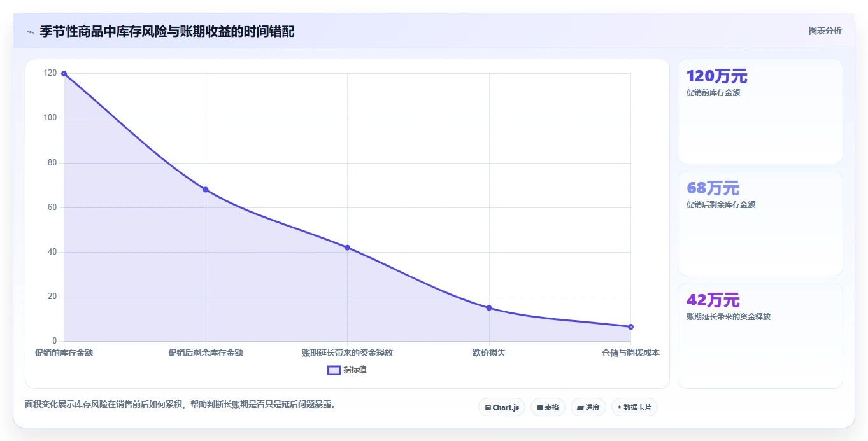
Task: Click the y-axis value 120
Action: point(50,73)
